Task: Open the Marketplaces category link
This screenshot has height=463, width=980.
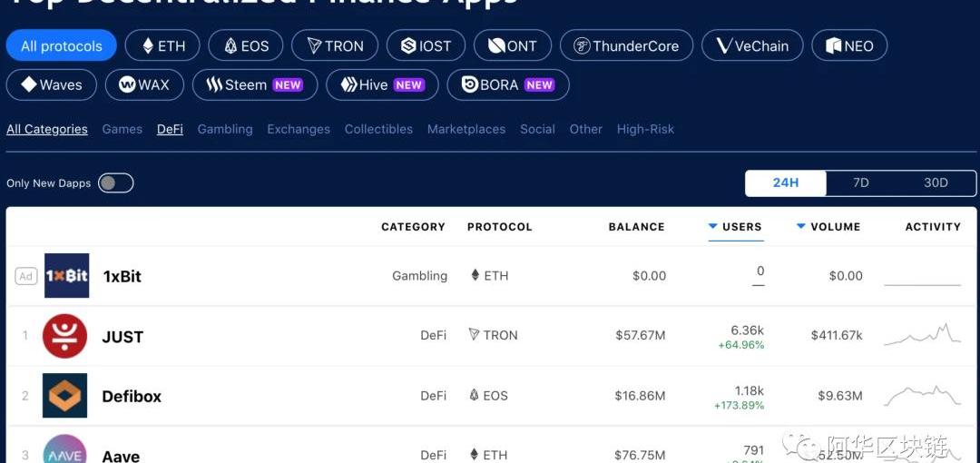Action: point(466,130)
